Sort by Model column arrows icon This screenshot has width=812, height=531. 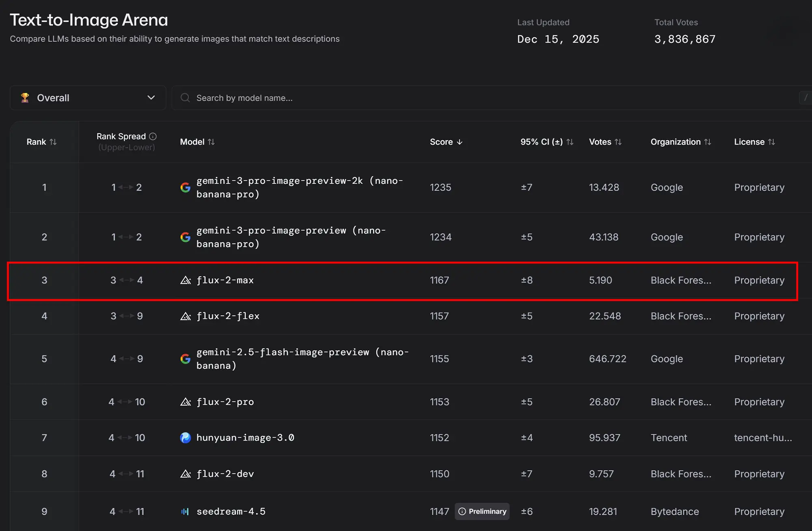tap(211, 142)
